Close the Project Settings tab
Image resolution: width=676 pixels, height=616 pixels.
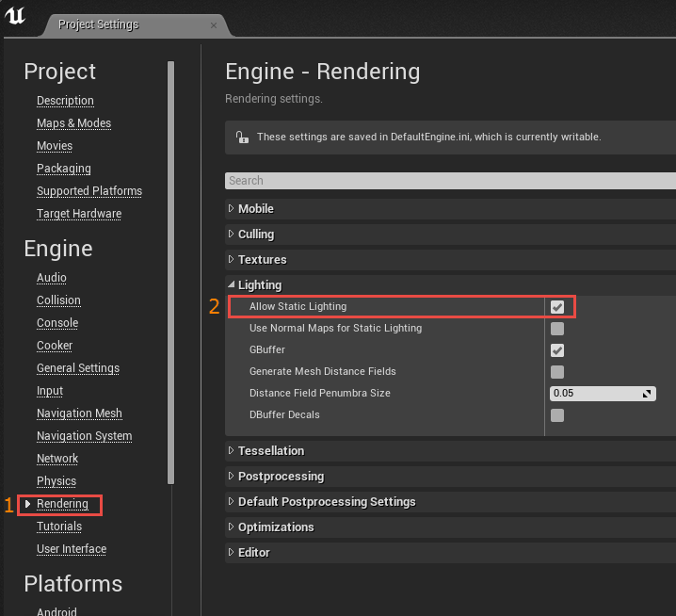coord(214,24)
